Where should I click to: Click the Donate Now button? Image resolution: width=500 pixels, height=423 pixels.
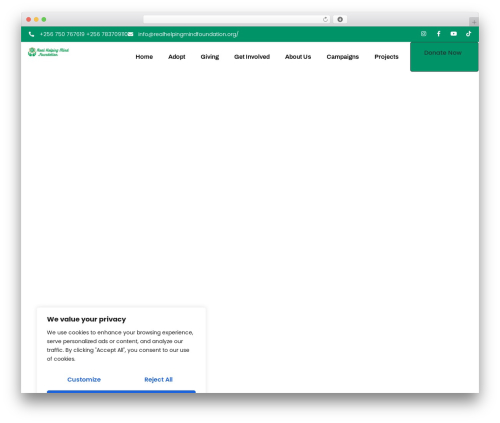444,57
